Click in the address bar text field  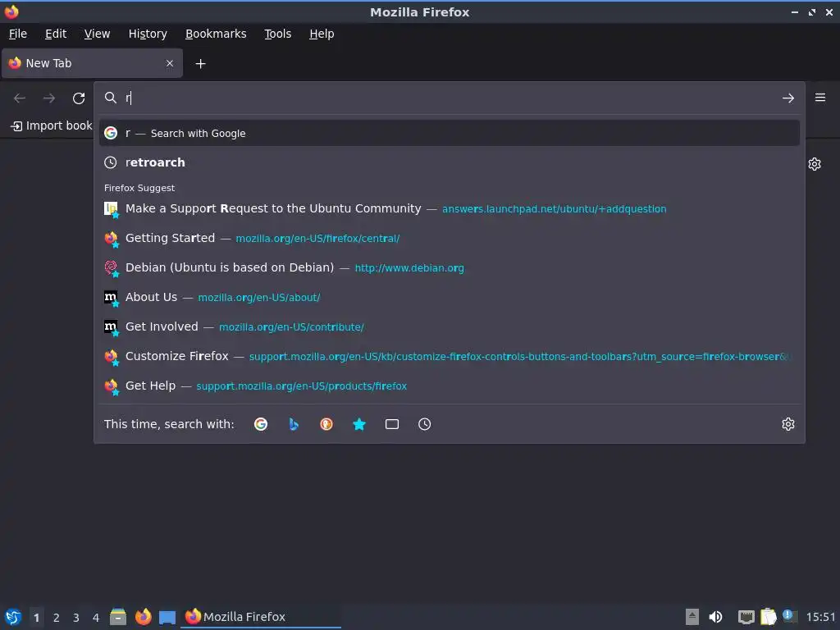pos(450,98)
